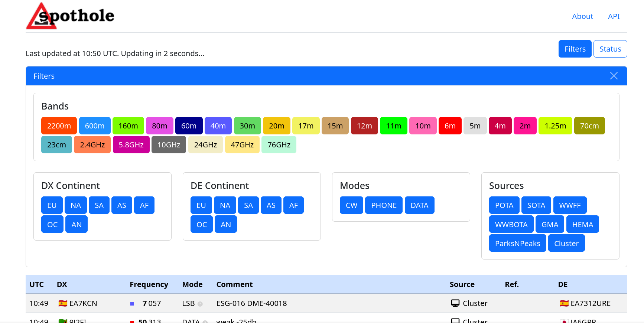Open the API page
The height and width of the screenshot is (323, 644).
pyautogui.click(x=614, y=16)
